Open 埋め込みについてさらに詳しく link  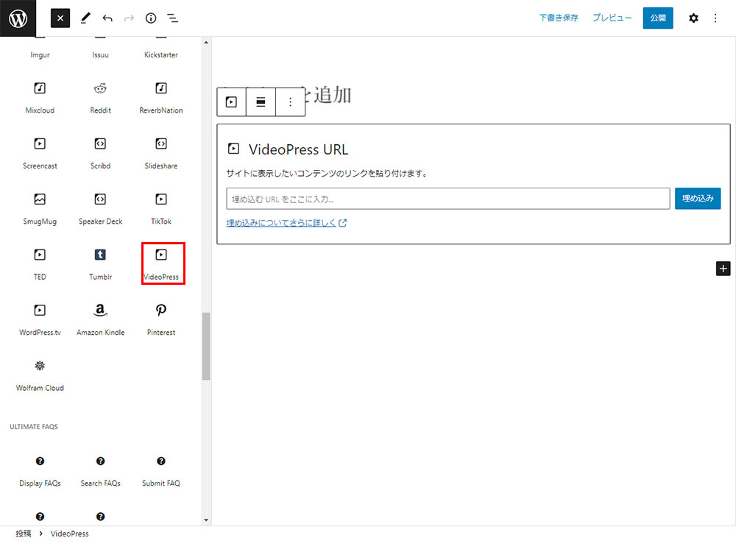286,223
